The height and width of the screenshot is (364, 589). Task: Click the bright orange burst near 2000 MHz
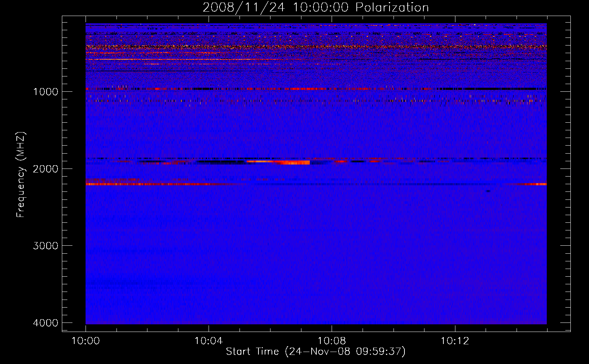tap(278, 162)
